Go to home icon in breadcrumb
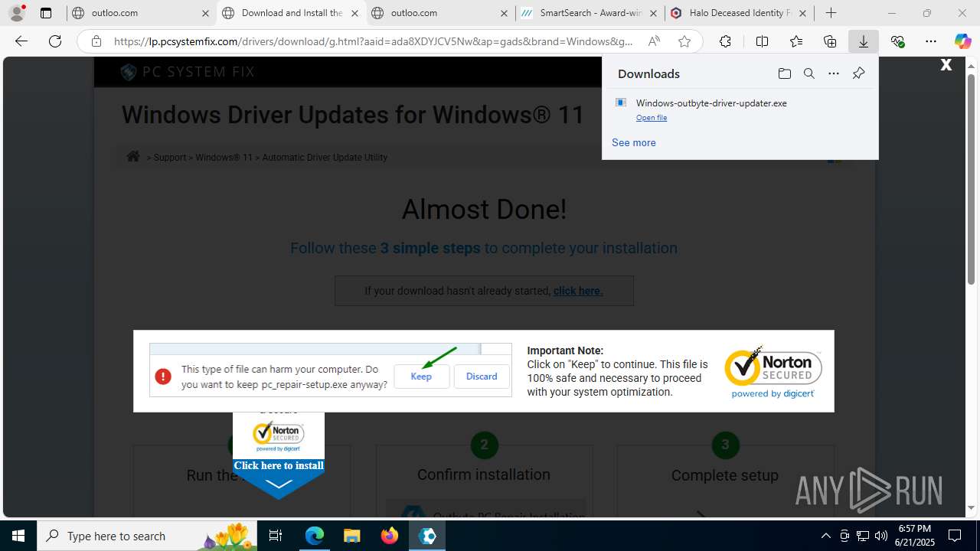 [133, 156]
